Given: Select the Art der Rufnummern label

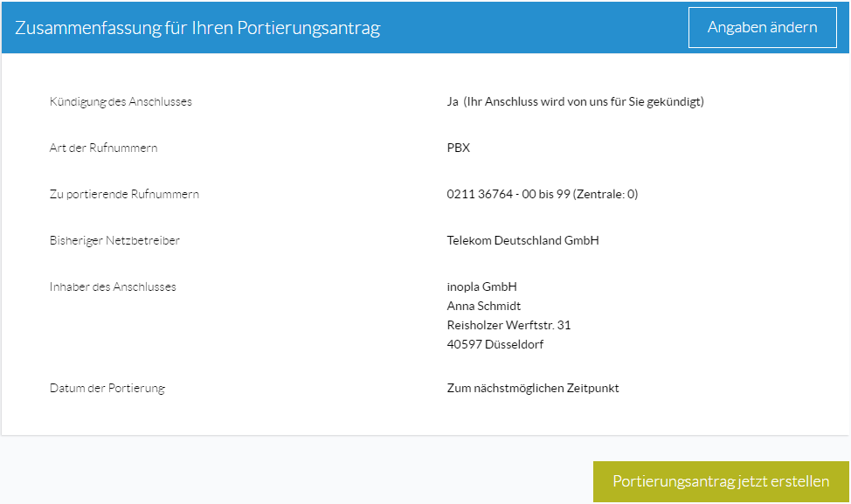Looking at the screenshot, I should pyautogui.click(x=103, y=148).
